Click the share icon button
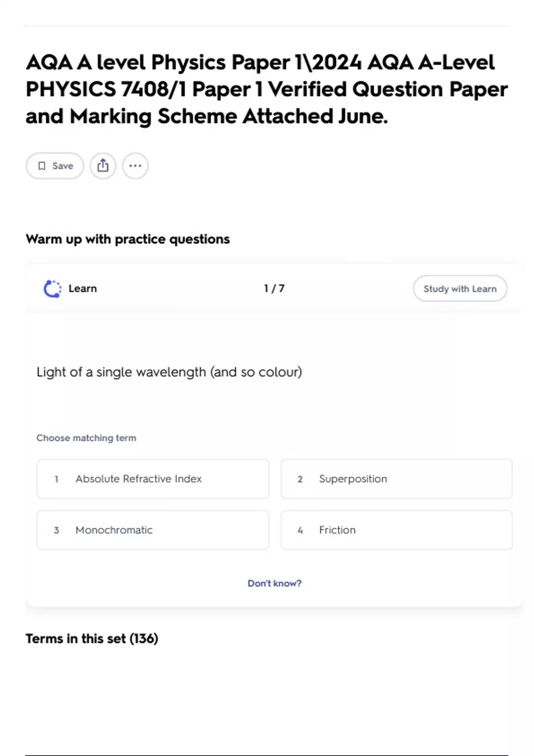 [103, 166]
